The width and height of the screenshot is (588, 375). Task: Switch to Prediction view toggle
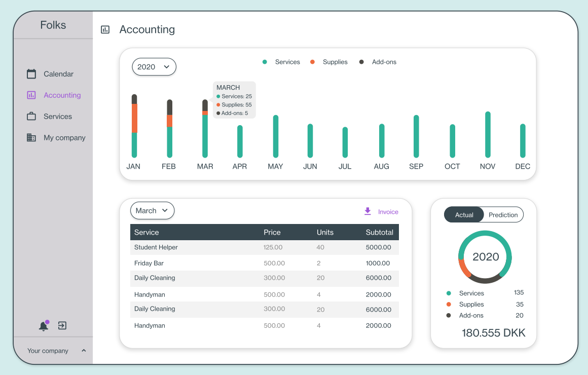(503, 215)
